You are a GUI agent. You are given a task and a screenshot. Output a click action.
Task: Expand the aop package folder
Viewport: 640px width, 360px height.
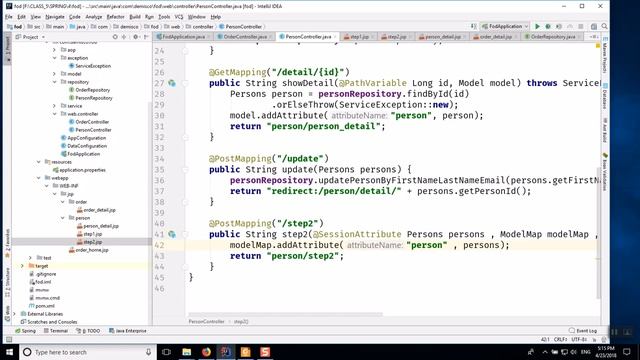coord(54,50)
